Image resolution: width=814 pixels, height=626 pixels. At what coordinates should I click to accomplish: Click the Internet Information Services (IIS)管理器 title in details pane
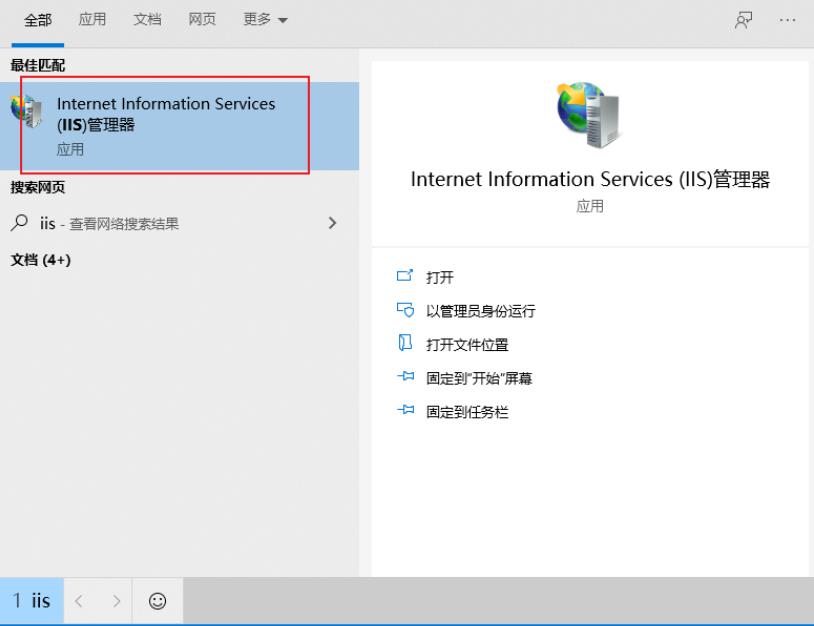590,179
